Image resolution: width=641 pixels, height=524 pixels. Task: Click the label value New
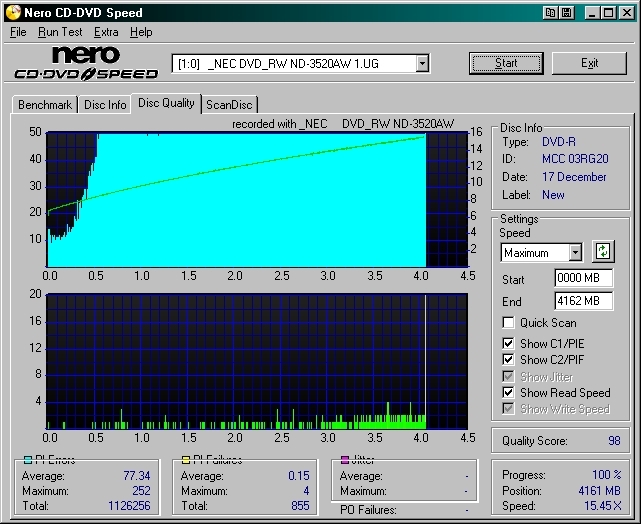tap(553, 195)
